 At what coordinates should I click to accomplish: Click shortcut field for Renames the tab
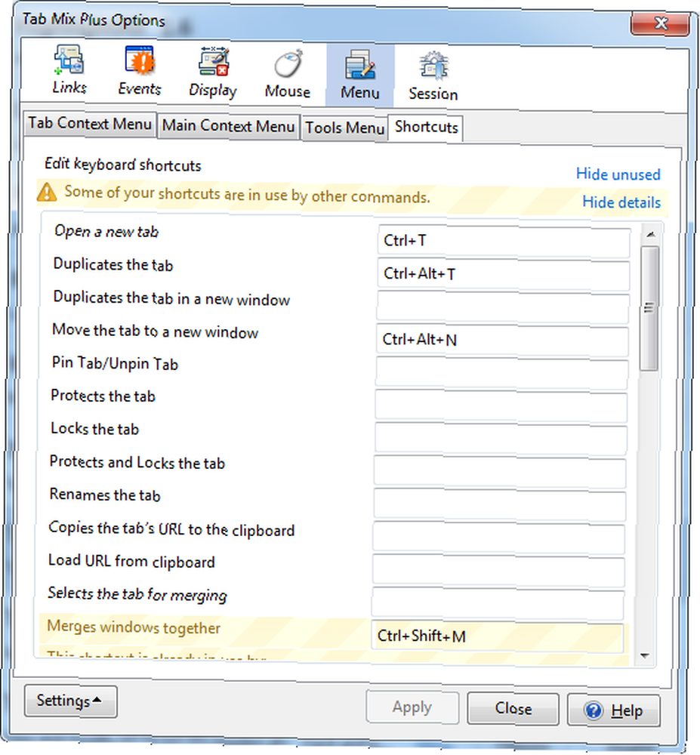[500, 504]
